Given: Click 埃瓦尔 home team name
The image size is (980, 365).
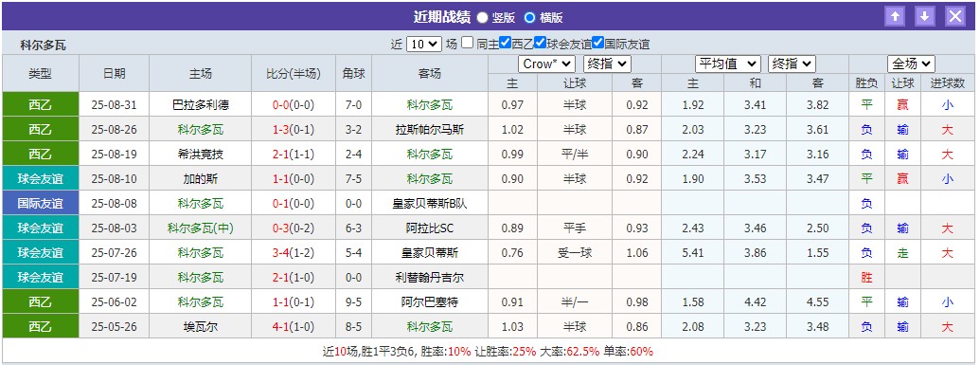Looking at the screenshot, I should 200,326.
